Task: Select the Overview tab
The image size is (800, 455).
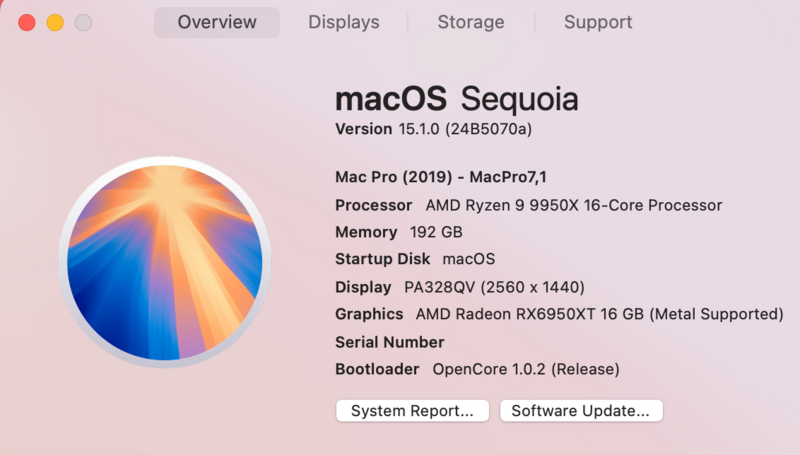Action: [x=217, y=22]
